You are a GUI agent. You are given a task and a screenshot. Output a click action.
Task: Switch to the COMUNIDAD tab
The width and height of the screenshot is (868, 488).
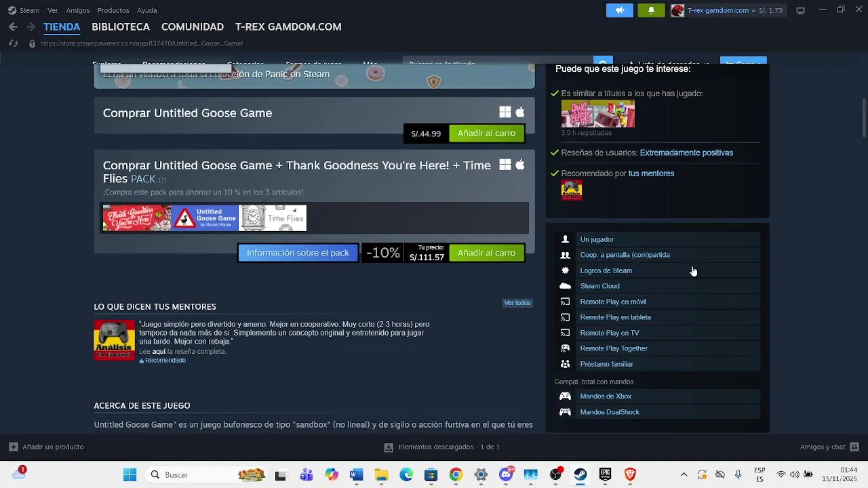tap(193, 27)
